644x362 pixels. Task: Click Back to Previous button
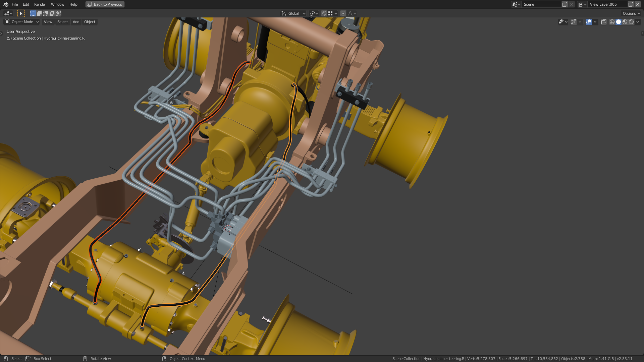(x=105, y=4)
